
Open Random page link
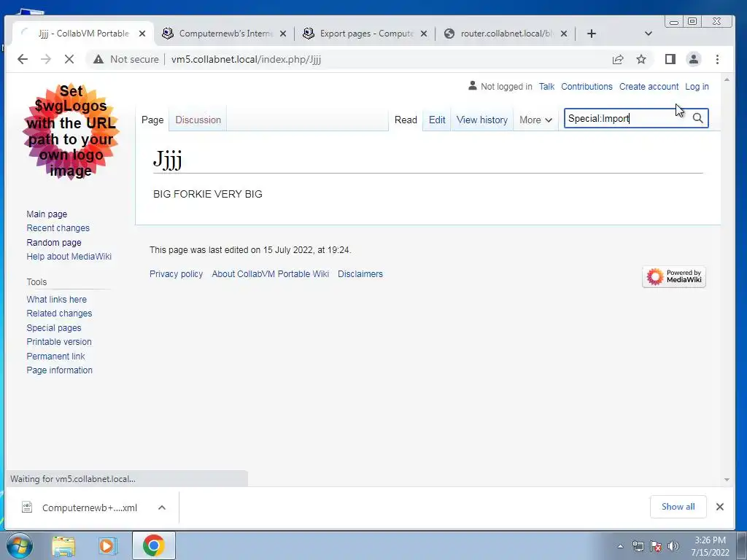54,242
